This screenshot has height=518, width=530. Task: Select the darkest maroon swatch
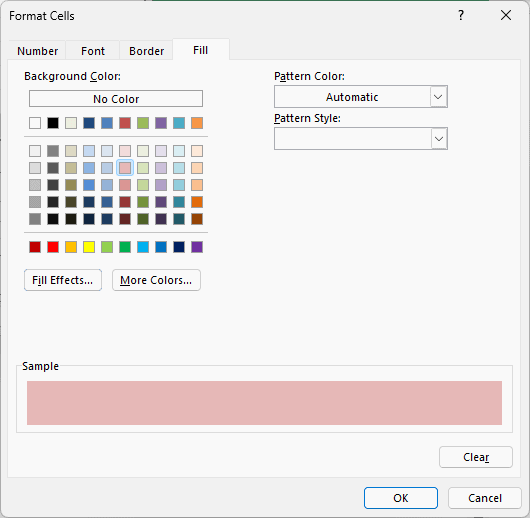coord(125,219)
